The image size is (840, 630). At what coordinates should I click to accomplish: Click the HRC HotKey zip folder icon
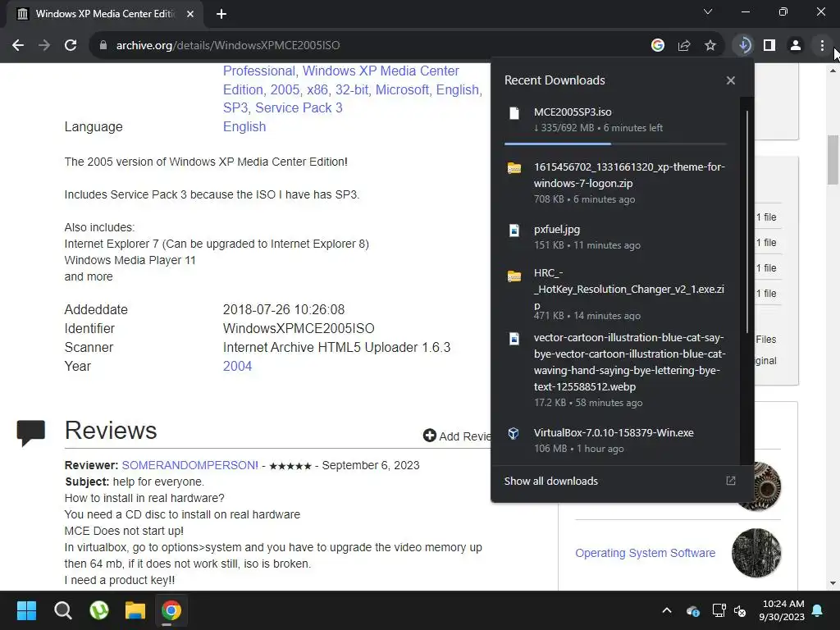tap(514, 276)
